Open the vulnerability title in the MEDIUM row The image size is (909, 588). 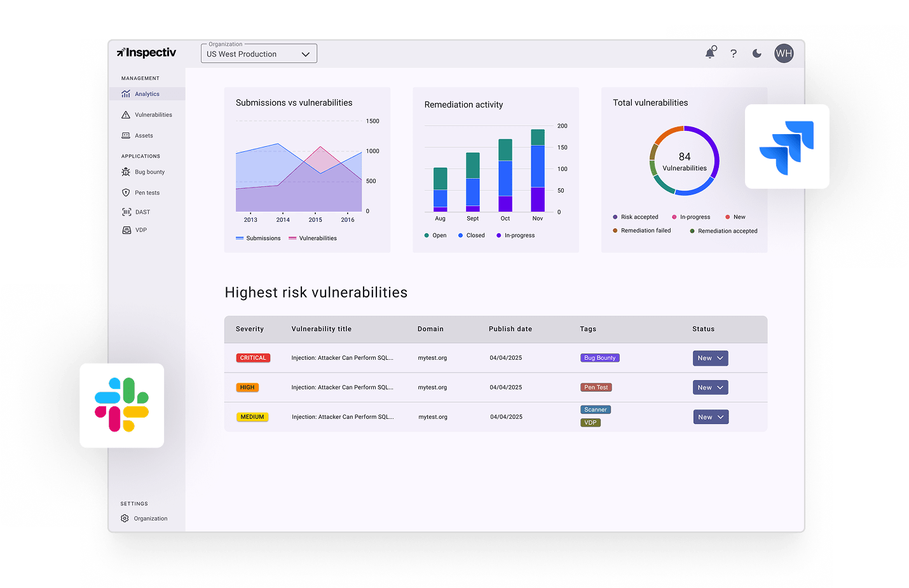tap(343, 417)
